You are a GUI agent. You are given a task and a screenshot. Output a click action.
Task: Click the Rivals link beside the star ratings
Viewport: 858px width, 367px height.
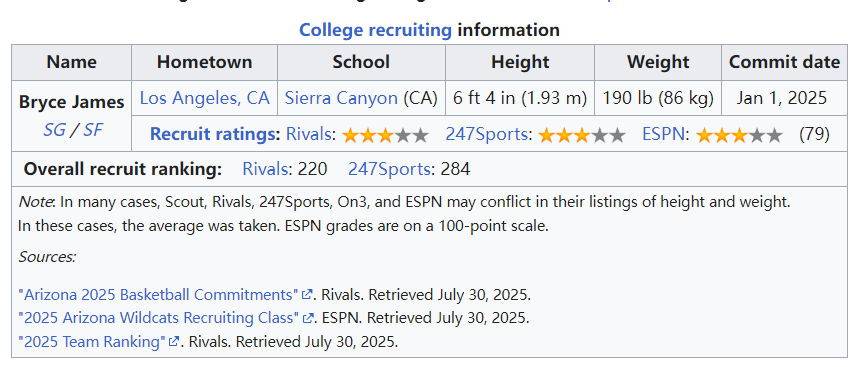(310, 134)
